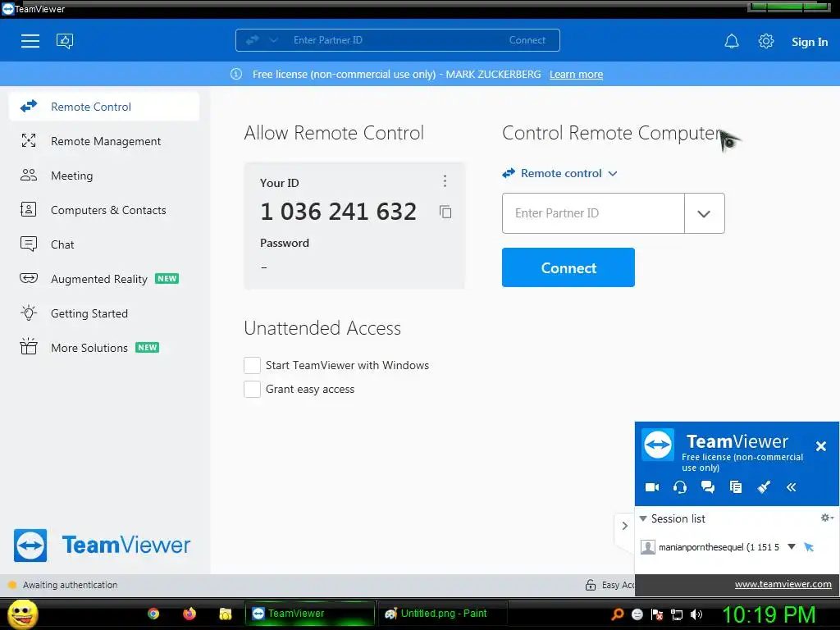Viewport: 840px width, 630px height.
Task: Click the Augmented Reality headset icon
Action: 29,278
